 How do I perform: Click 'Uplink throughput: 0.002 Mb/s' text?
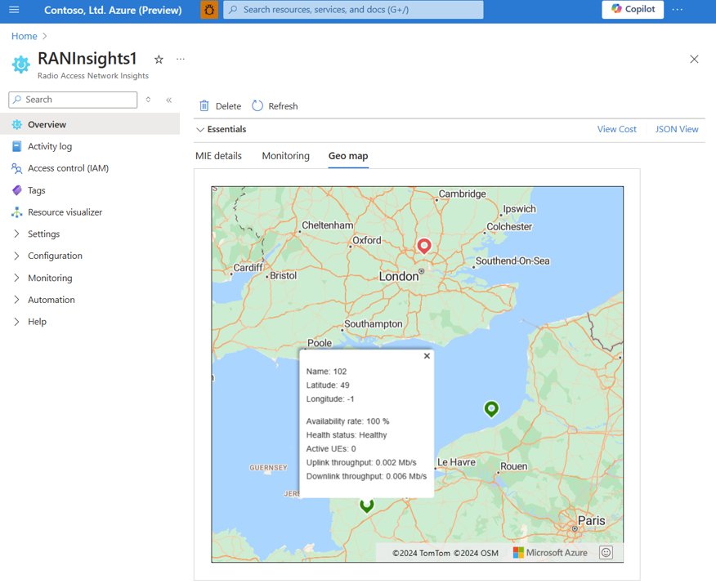[x=360, y=462]
